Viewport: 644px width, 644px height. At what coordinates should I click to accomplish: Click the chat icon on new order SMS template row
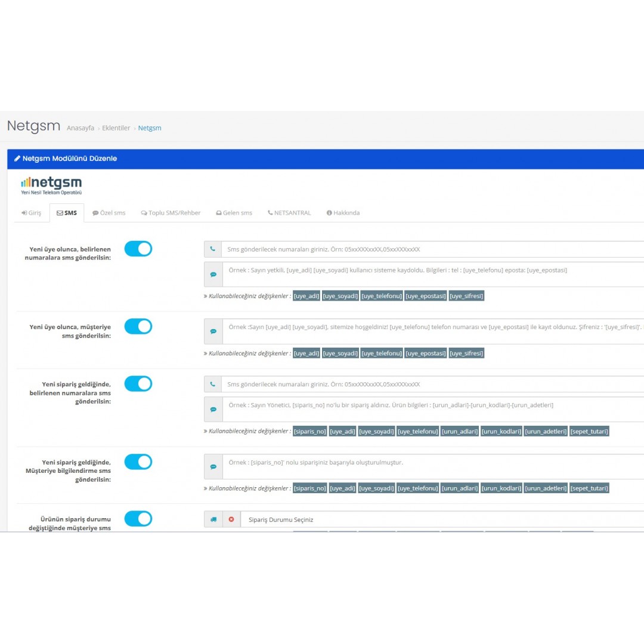click(x=213, y=410)
